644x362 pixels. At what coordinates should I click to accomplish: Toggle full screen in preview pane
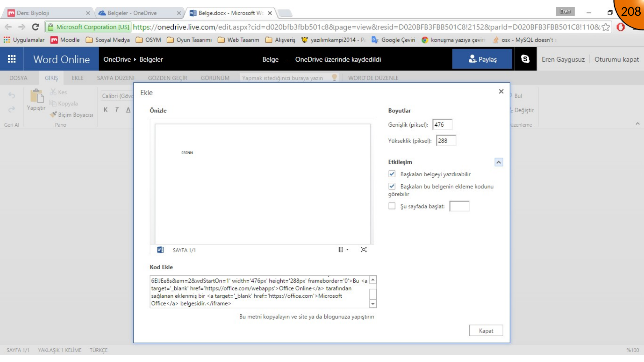pos(363,250)
